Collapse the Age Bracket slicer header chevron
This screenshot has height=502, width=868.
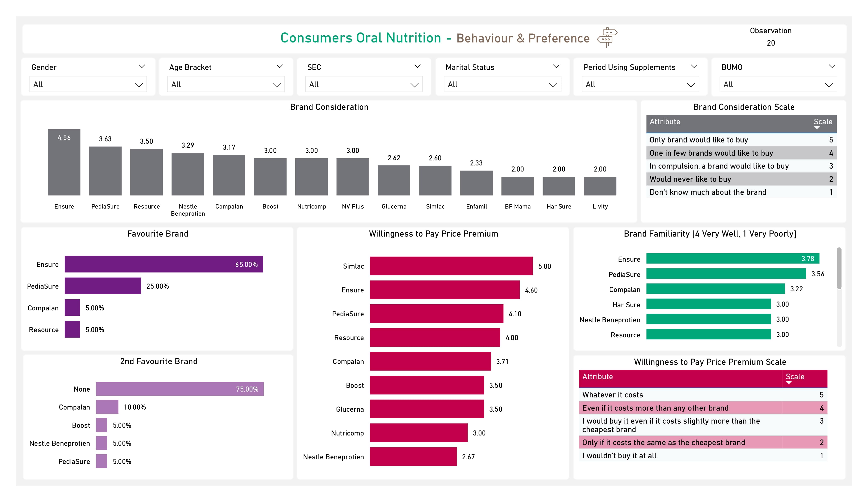pos(280,66)
